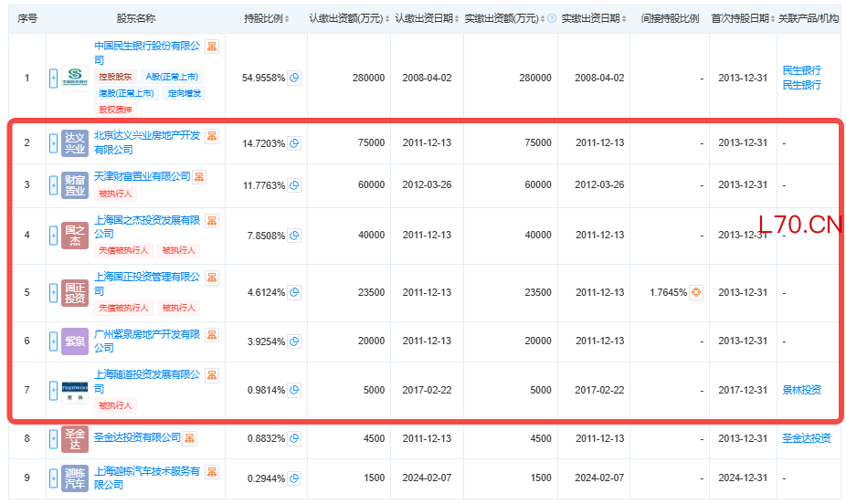Expand the 北京达义兴业 row plus button
This screenshot has width=846, height=504.
(53, 143)
